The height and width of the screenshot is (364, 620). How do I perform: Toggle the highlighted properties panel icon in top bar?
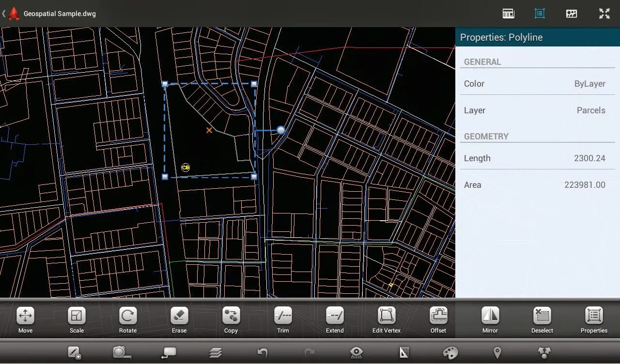[540, 14]
